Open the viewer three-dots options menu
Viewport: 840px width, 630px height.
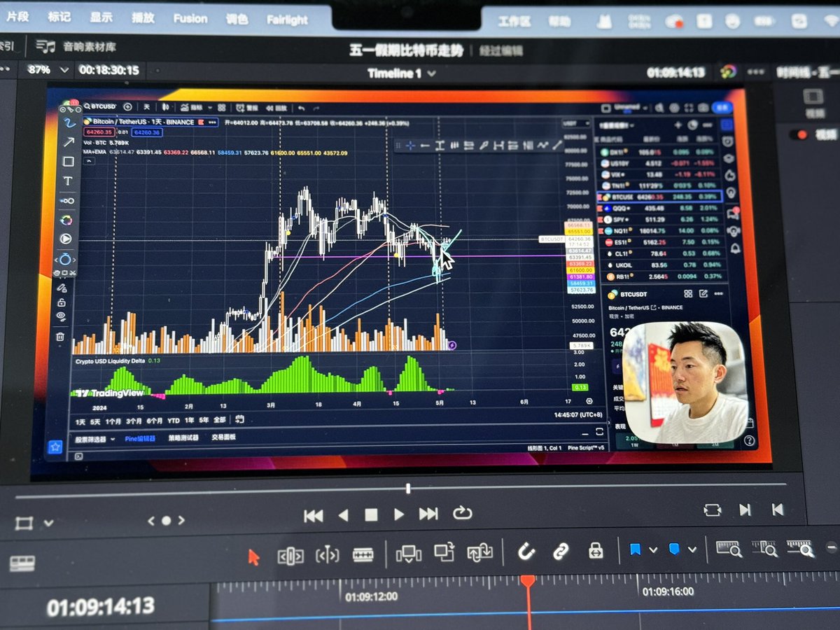[x=756, y=71]
